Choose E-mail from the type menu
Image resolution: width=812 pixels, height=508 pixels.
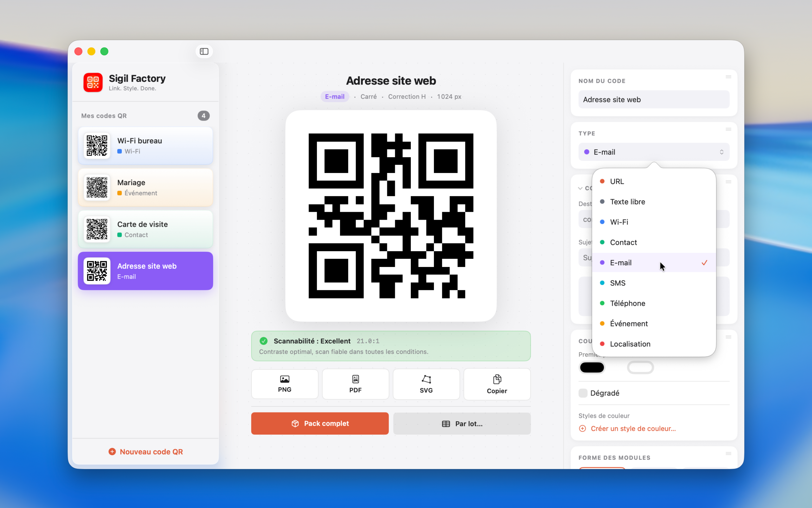point(654,263)
